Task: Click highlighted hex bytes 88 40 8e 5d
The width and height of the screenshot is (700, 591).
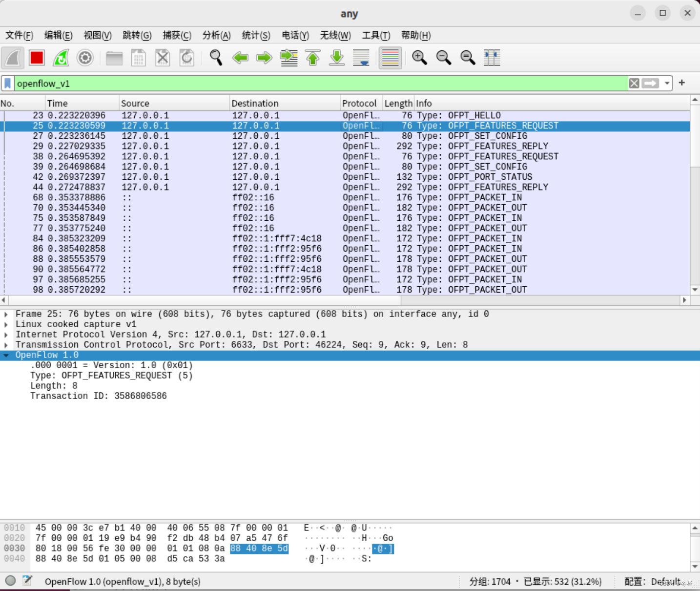Action: pyautogui.click(x=259, y=549)
